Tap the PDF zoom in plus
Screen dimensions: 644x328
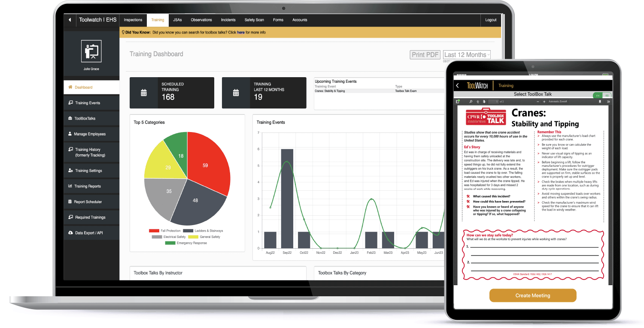pyautogui.click(x=544, y=102)
